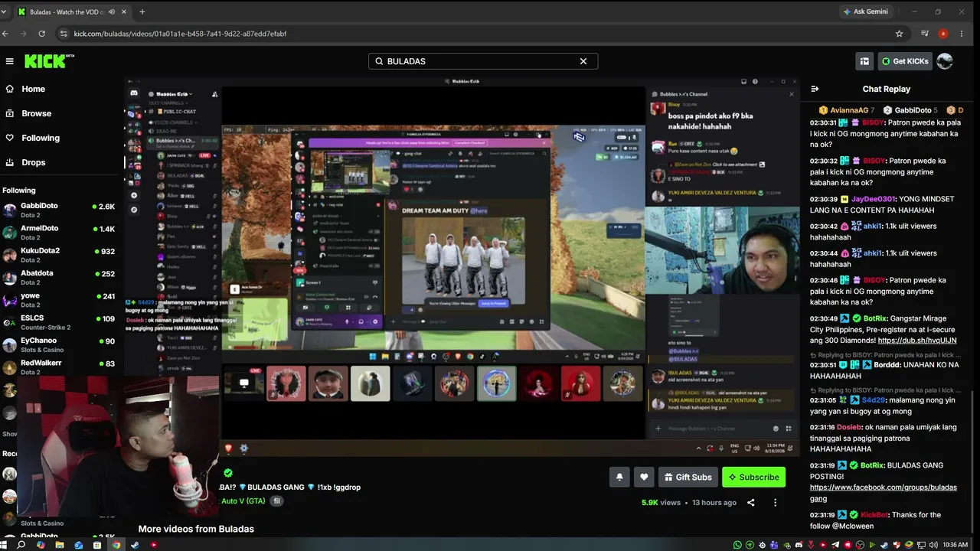Bookmark this page with star icon

pyautogui.click(x=899, y=34)
